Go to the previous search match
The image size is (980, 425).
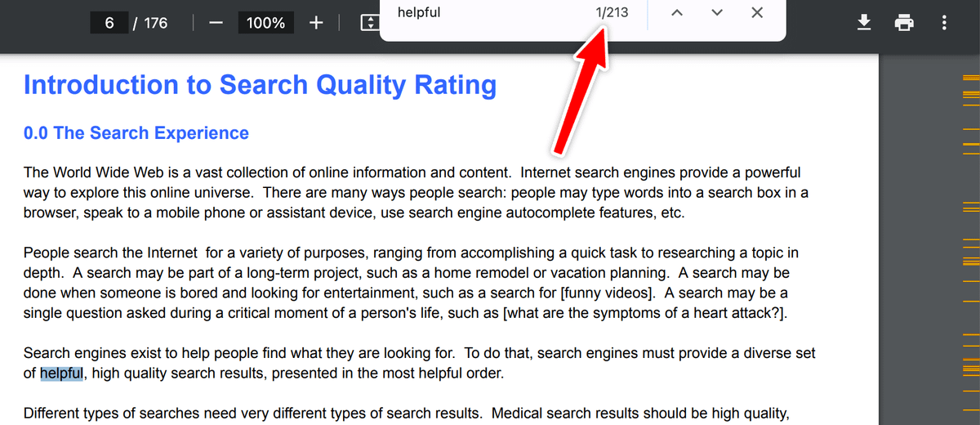pos(676,13)
